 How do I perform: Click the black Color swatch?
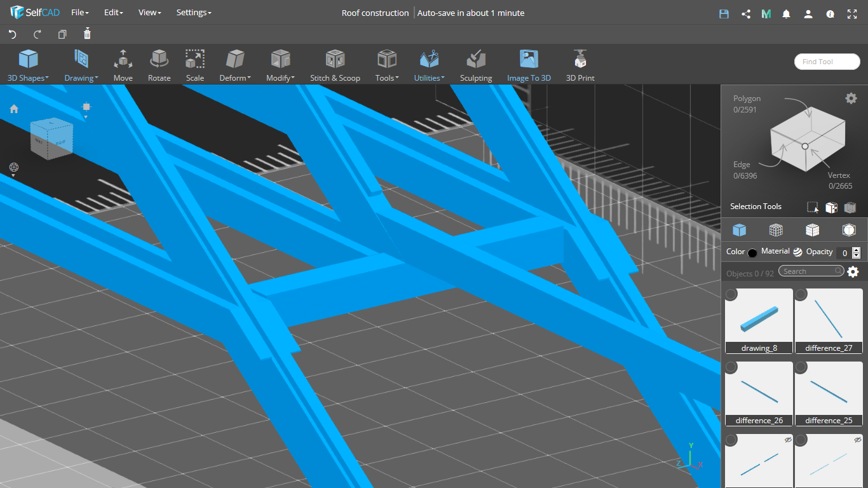point(752,253)
